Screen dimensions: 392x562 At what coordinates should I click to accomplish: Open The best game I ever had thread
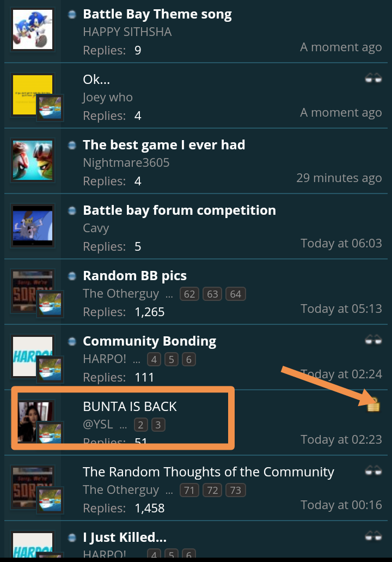click(x=164, y=145)
